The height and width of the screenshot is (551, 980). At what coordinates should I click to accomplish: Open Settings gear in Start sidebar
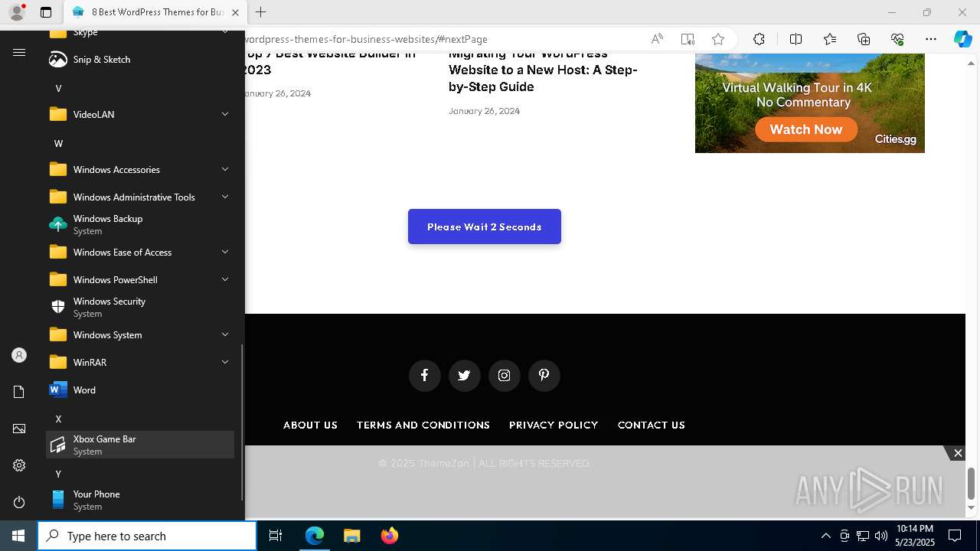(19, 465)
